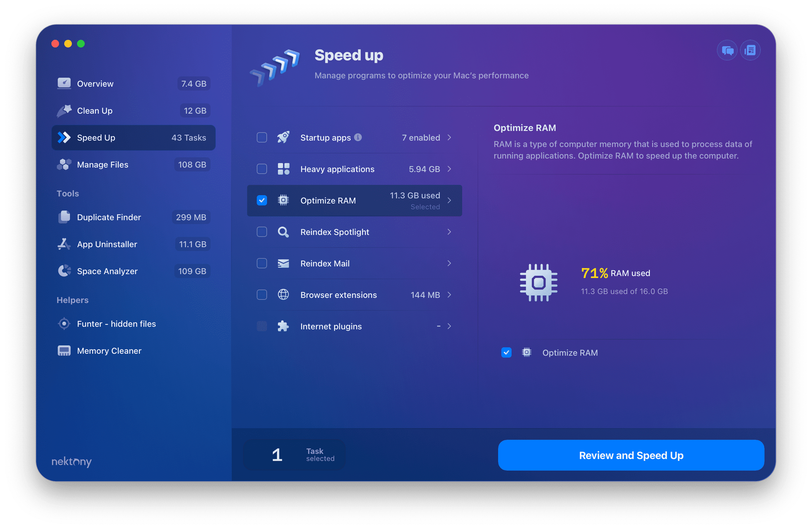
Task: Select Reindex Mail task row
Action: pyautogui.click(x=353, y=263)
